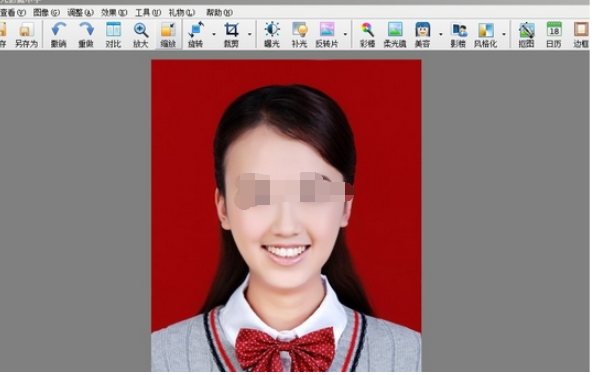Image resolution: width=609 pixels, height=375 pixels.
Task: Open the 效果 menu
Action: tap(114, 12)
